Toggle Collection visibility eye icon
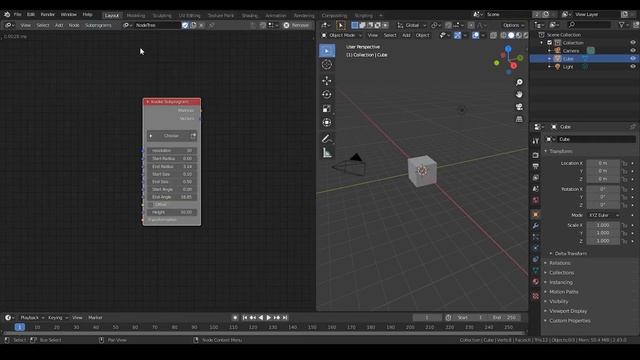This screenshot has height=360, width=640. pyautogui.click(x=633, y=42)
